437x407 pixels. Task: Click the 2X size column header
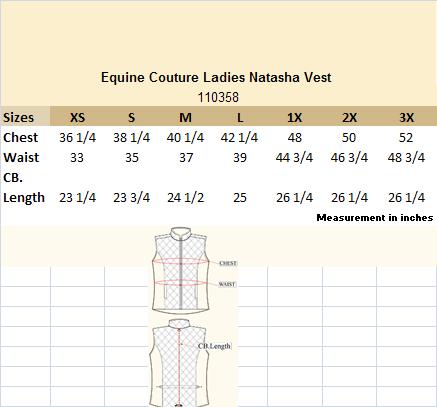pos(349,117)
